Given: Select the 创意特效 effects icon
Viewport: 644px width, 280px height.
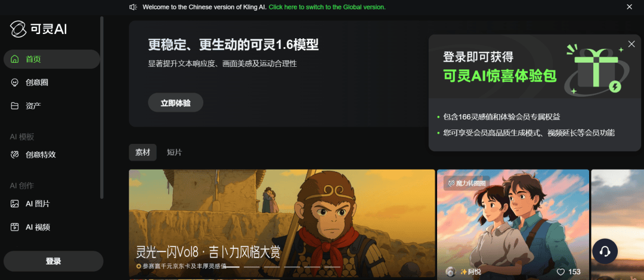Looking at the screenshot, I should click(x=15, y=155).
